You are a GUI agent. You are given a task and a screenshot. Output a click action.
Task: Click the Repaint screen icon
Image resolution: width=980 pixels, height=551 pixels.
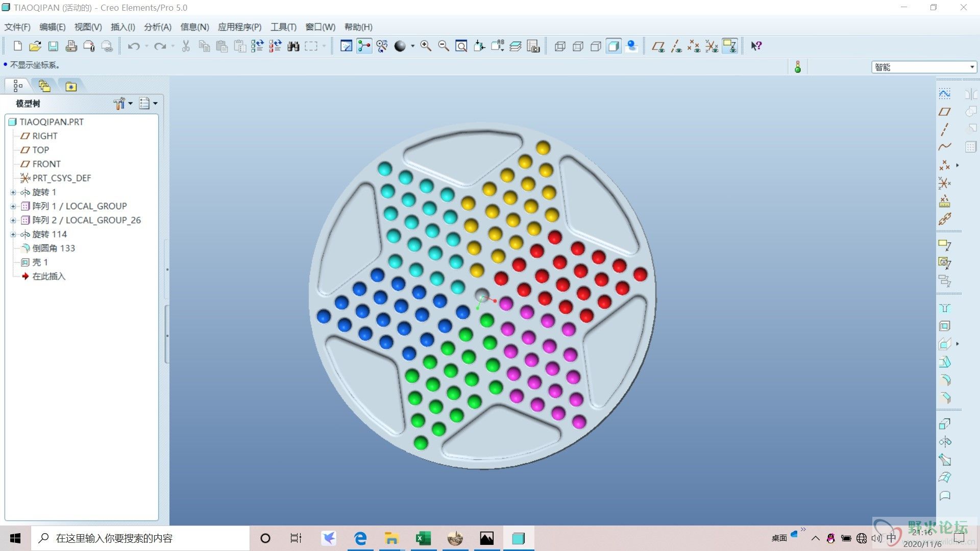point(346,46)
